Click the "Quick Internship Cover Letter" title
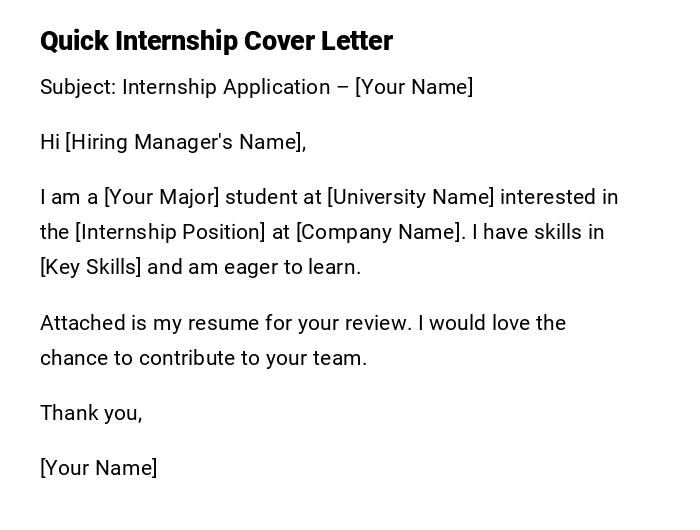 point(216,41)
